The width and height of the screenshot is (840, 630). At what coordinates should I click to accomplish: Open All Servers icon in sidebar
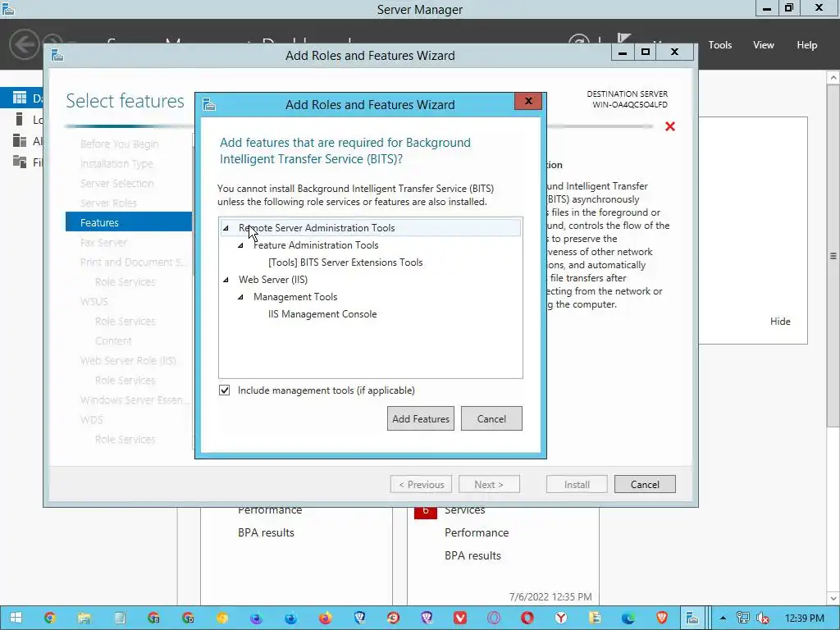coord(20,140)
